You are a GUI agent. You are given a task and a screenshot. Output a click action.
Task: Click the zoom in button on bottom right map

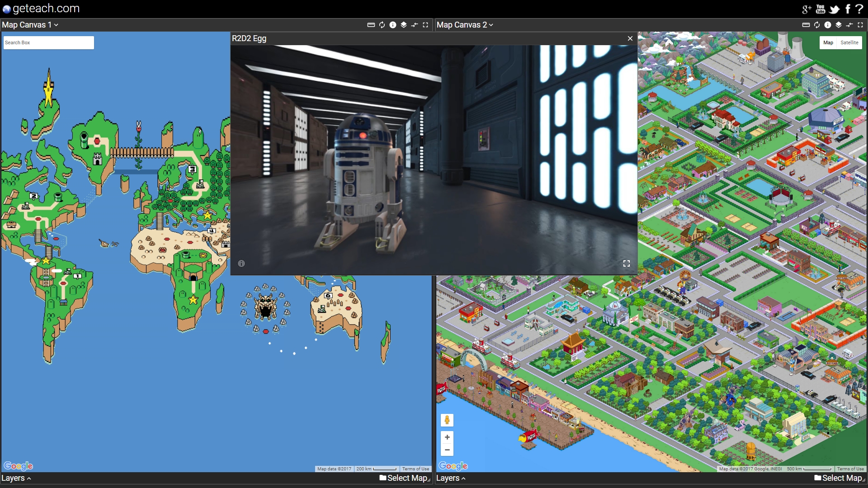(447, 437)
